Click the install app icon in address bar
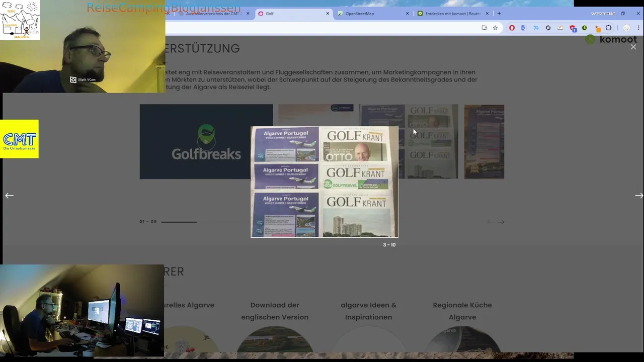Viewport: 644px width, 362px height. (x=484, y=28)
